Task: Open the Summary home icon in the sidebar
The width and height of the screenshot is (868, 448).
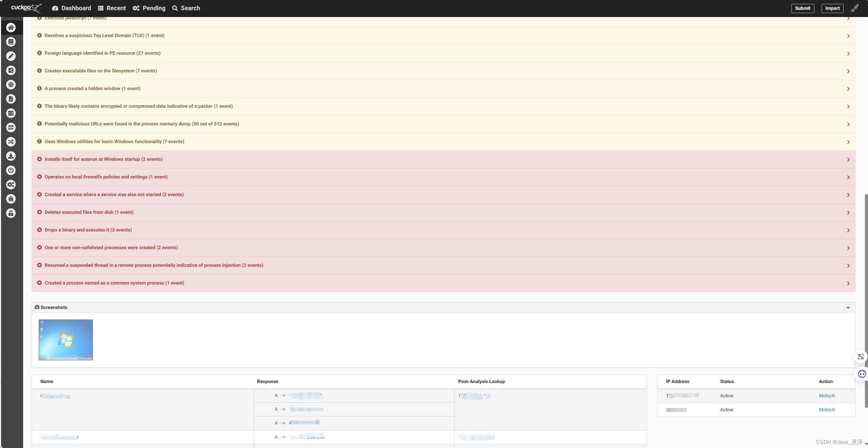Action: tap(11, 28)
